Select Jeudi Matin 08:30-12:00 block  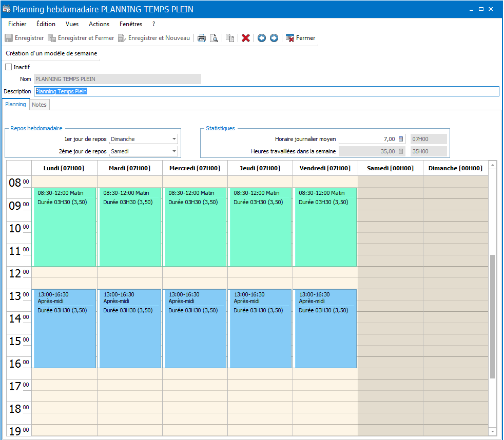click(261, 227)
